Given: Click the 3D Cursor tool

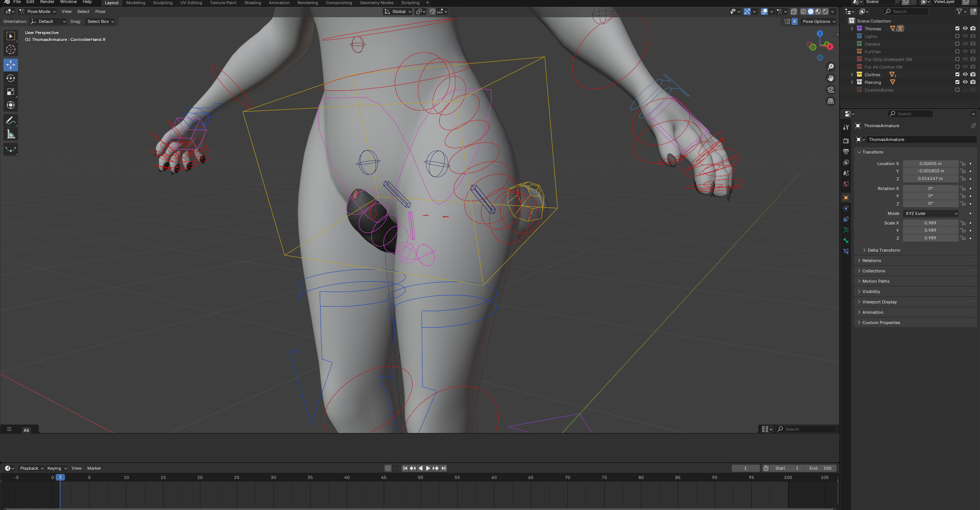Looking at the screenshot, I should click(x=11, y=49).
